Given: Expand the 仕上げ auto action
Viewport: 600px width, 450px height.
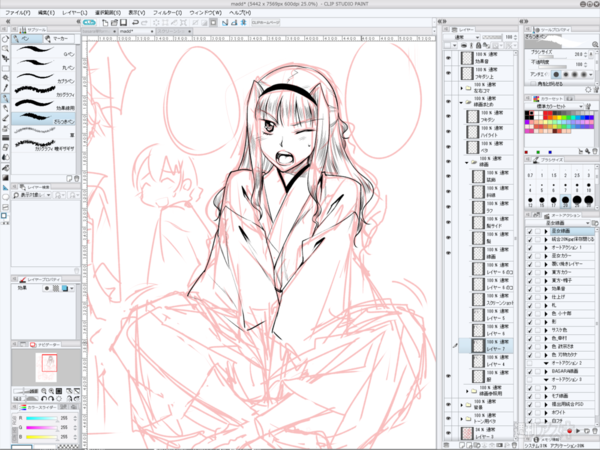Looking at the screenshot, I should [x=546, y=297].
